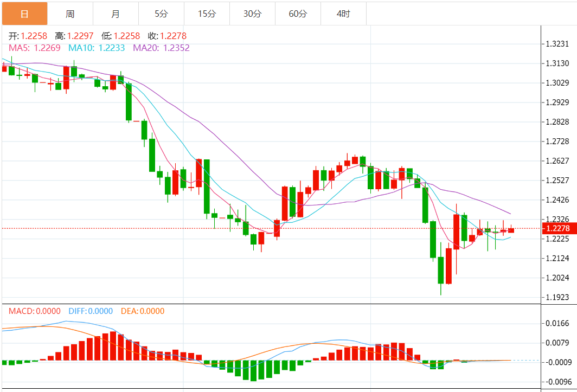Click the latest red candlestick on the chart
This screenshot has width=577, height=392.
[511, 230]
